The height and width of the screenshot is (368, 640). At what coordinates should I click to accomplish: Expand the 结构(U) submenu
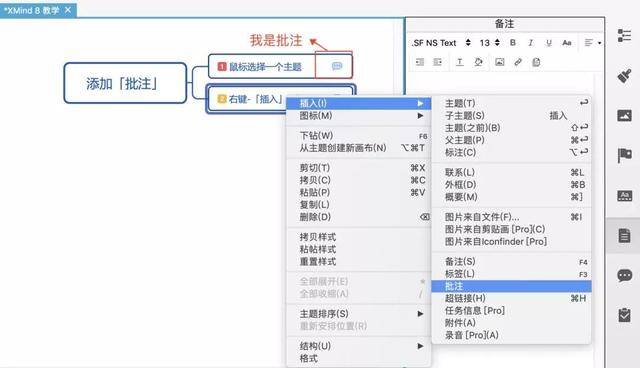click(359, 346)
